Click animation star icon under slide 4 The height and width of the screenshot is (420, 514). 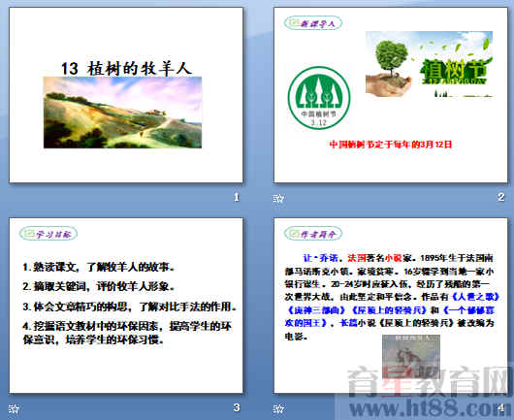[x=278, y=408]
